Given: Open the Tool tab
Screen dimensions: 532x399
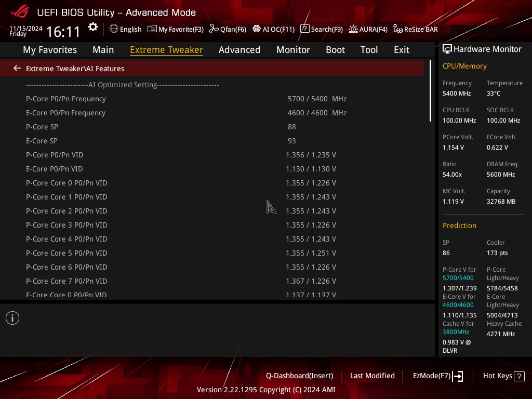Looking at the screenshot, I should (369, 49).
